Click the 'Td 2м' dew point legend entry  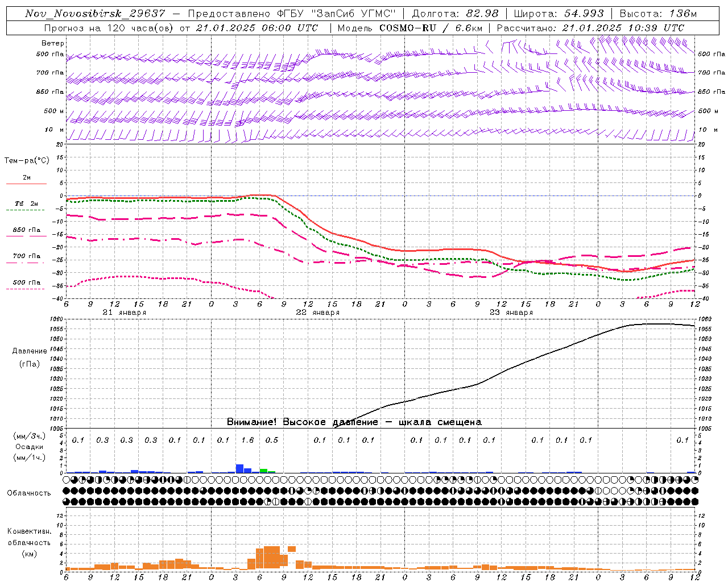(x=27, y=203)
